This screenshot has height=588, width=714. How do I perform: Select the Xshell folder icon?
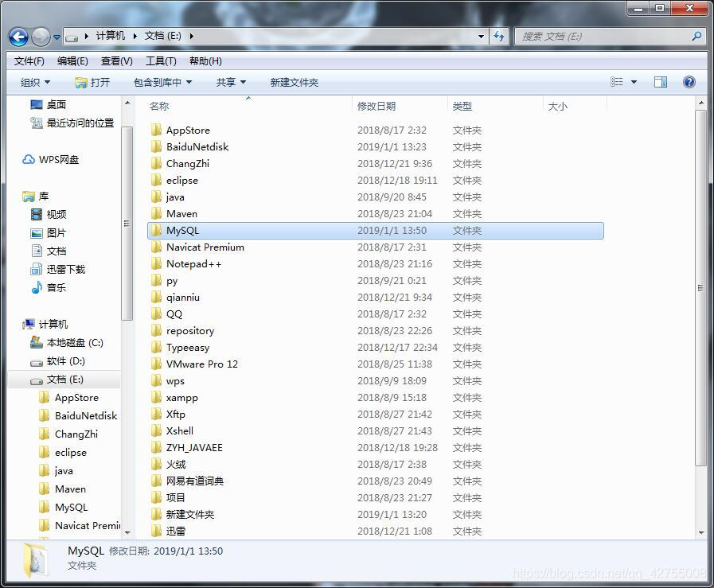[x=156, y=431]
